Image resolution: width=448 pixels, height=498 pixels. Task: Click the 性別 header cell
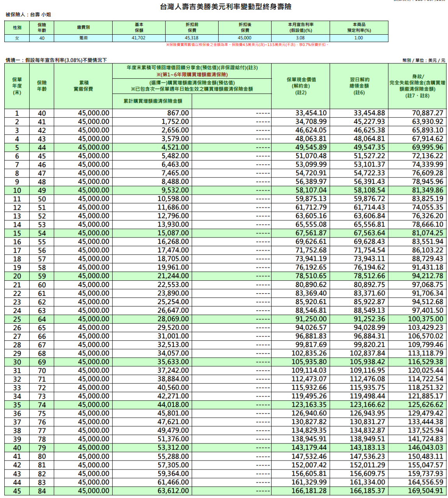coord(17,28)
